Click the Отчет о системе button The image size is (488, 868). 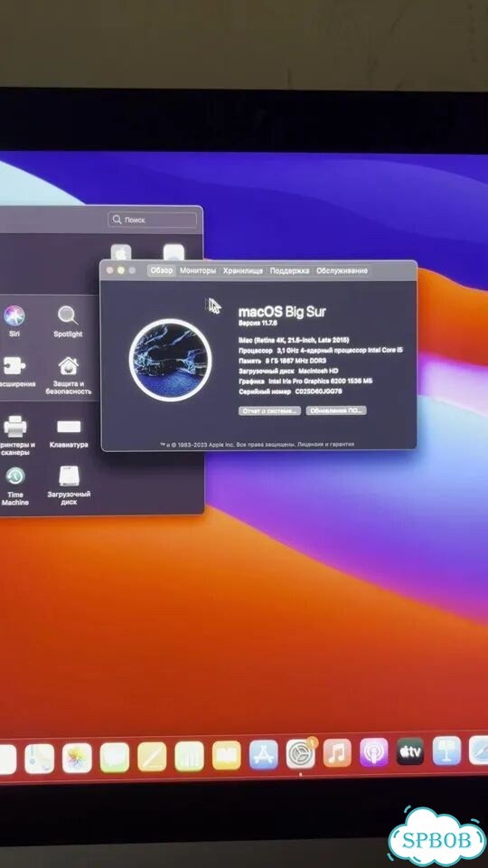point(270,410)
